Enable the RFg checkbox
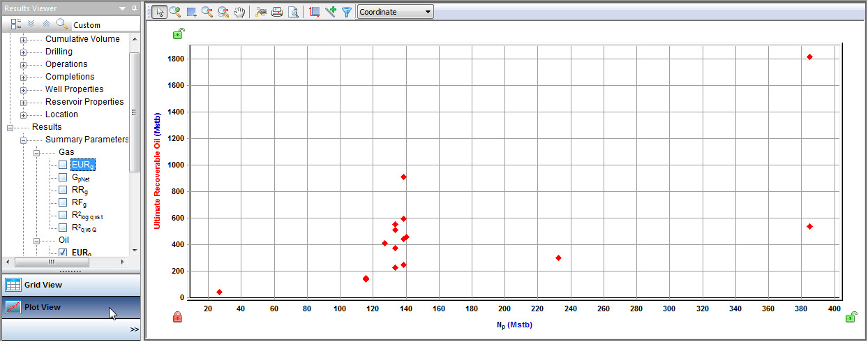The height and width of the screenshot is (342, 868). point(63,202)
